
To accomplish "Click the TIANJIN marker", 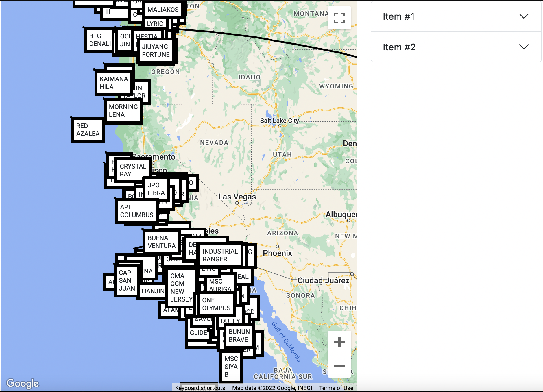I will click(x=152, y=291).
